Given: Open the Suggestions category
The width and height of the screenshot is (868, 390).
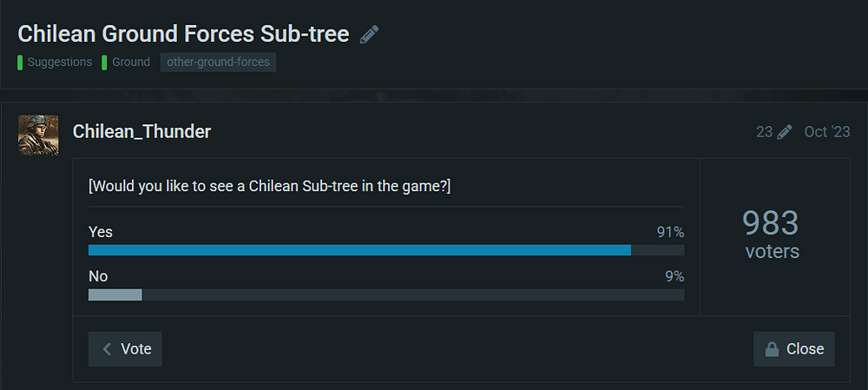Looking at the screenshot, I should 58,63.
